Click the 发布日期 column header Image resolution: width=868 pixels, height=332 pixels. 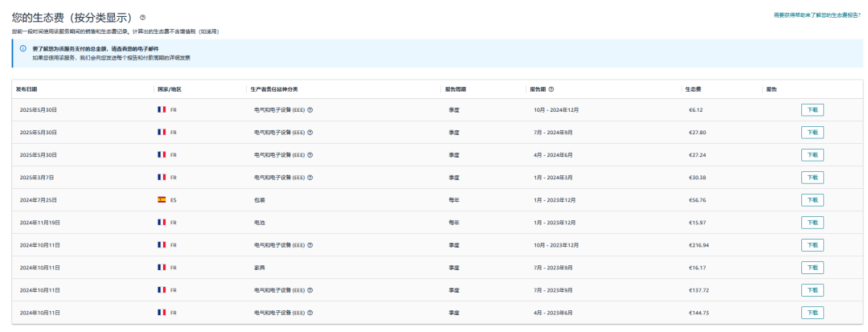[x=27, y=88]
